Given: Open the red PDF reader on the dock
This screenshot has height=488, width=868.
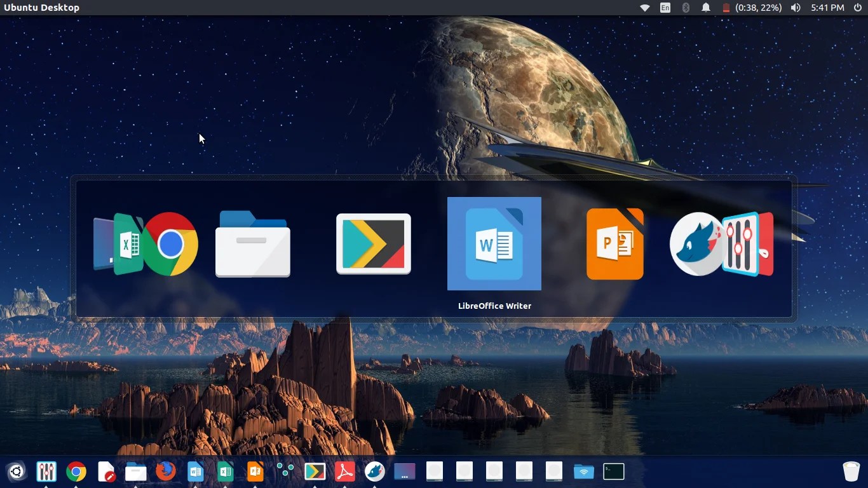Looking at the screenshot, I should [345, 471].
